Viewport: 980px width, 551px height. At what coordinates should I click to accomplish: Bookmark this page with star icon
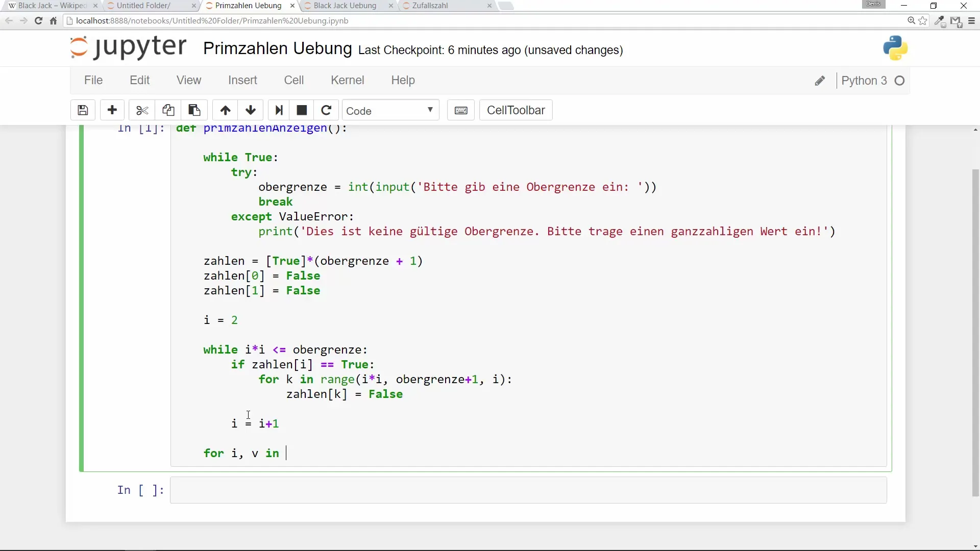pos(923,21)
